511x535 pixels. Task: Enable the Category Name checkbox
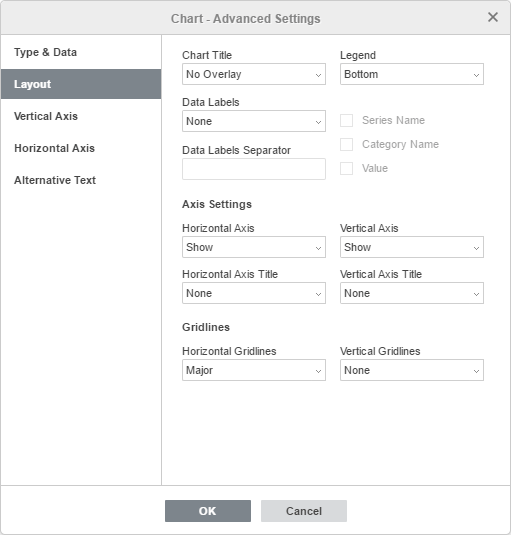coord(346,144)
